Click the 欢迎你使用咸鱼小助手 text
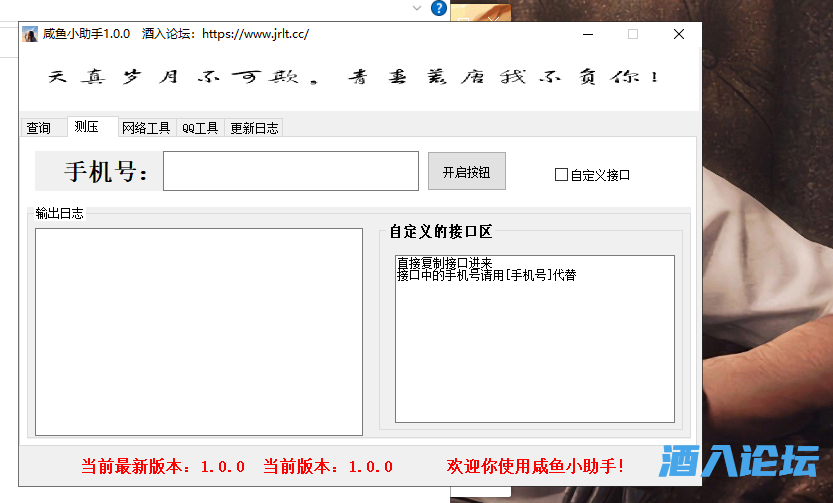833x503 pixels. pos(535,466)
